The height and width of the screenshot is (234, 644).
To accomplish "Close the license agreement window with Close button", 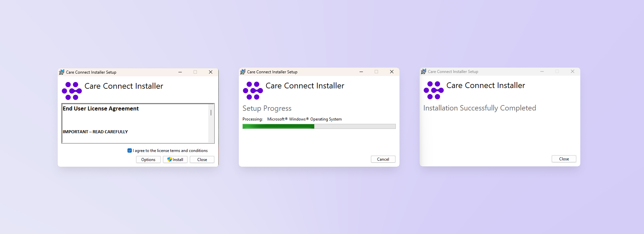I will (202, 160).
